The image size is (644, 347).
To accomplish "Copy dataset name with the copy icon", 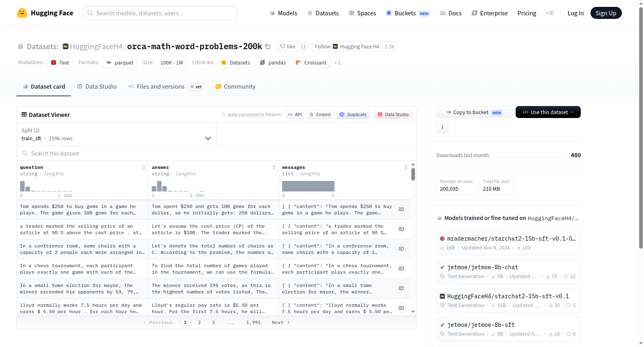I will (x=268, y=46).
